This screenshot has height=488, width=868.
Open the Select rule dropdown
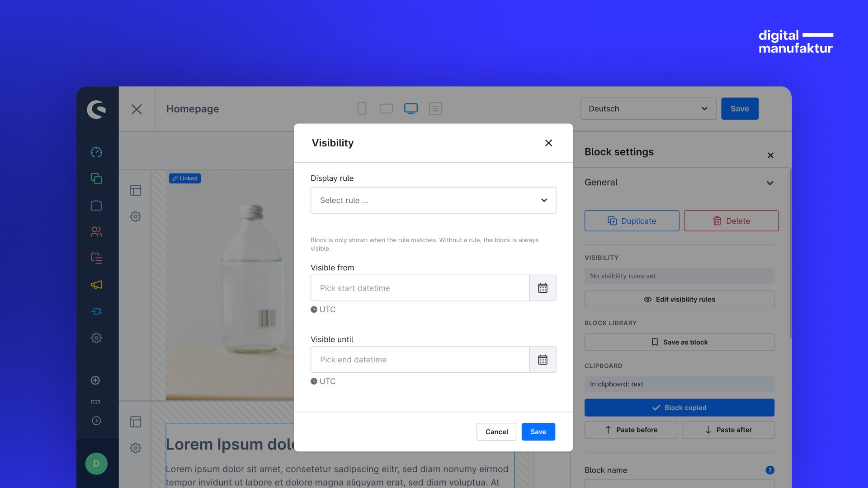click(433, 200)
